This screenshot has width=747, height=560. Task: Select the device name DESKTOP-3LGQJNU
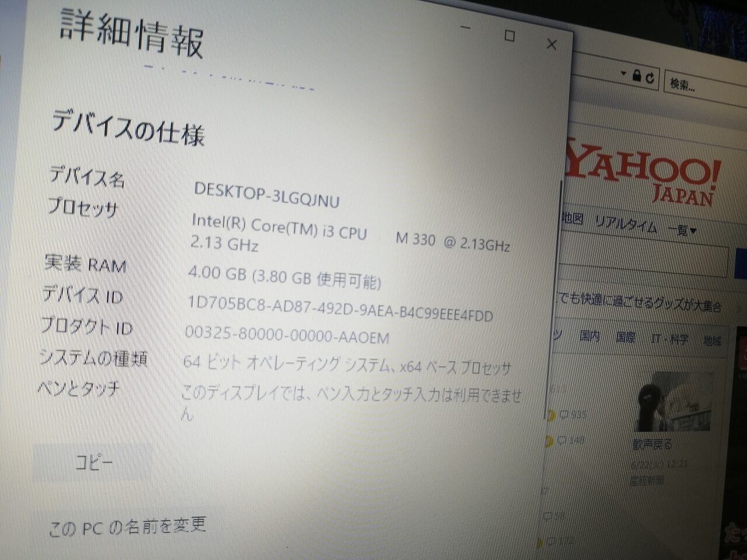pyautogui.click(x=266, y=194)
